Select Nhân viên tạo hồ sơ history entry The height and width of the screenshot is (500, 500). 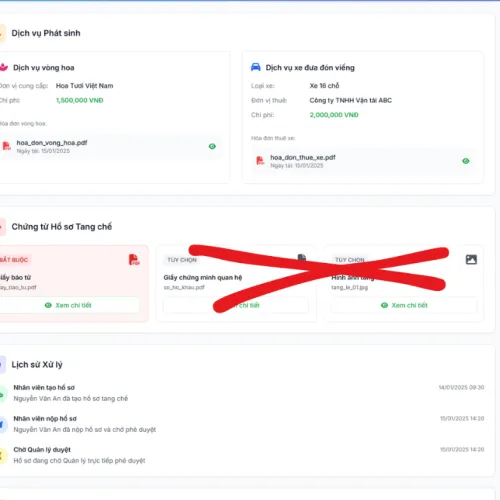(242, 393)
